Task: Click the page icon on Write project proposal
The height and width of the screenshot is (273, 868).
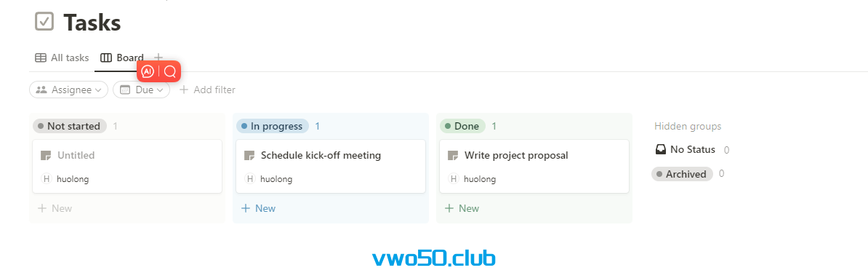Action: [x=454, y=155]
